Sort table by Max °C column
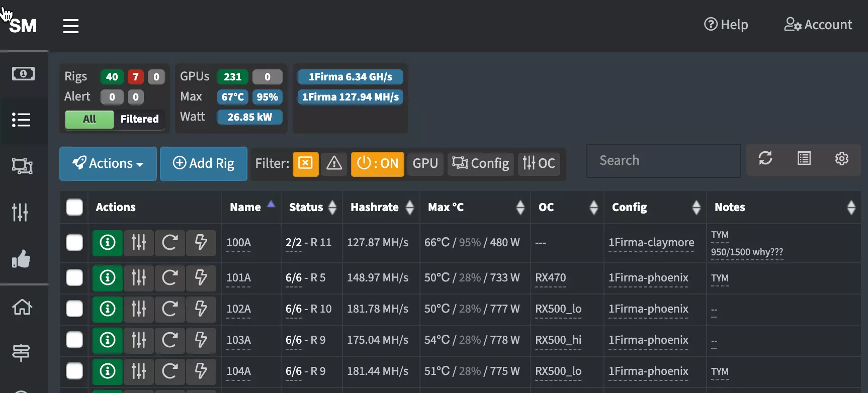 pyautogui.click(x=475, y=207)
